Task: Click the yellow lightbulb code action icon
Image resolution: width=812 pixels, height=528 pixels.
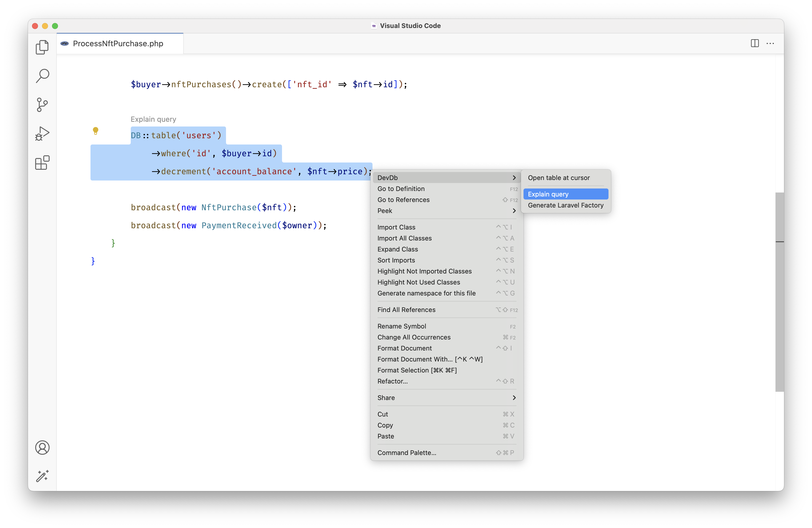Action: point(95,131)
